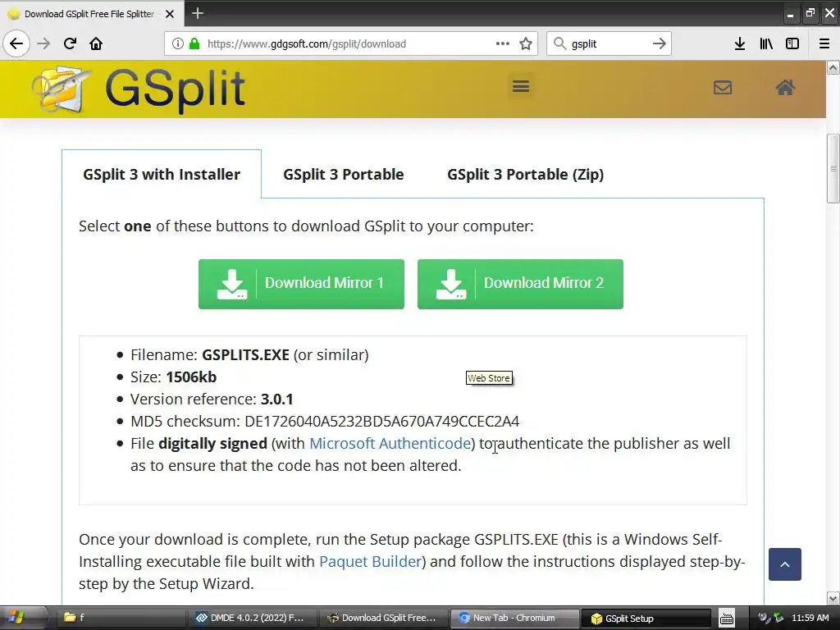The height and width of the screenshot is (630, 840).
Task: Open the Microsoft Authenticode link
Action: coord(390,444)
